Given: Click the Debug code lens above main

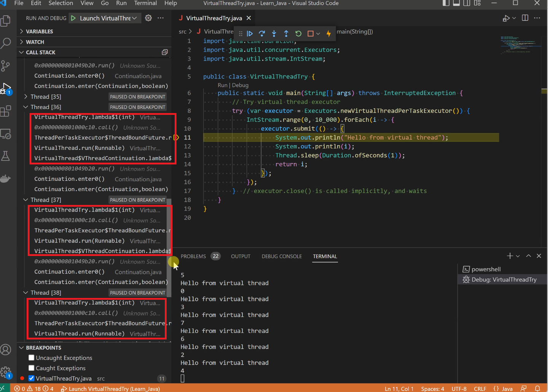Looking at the screenshot, I should [240, 85].
